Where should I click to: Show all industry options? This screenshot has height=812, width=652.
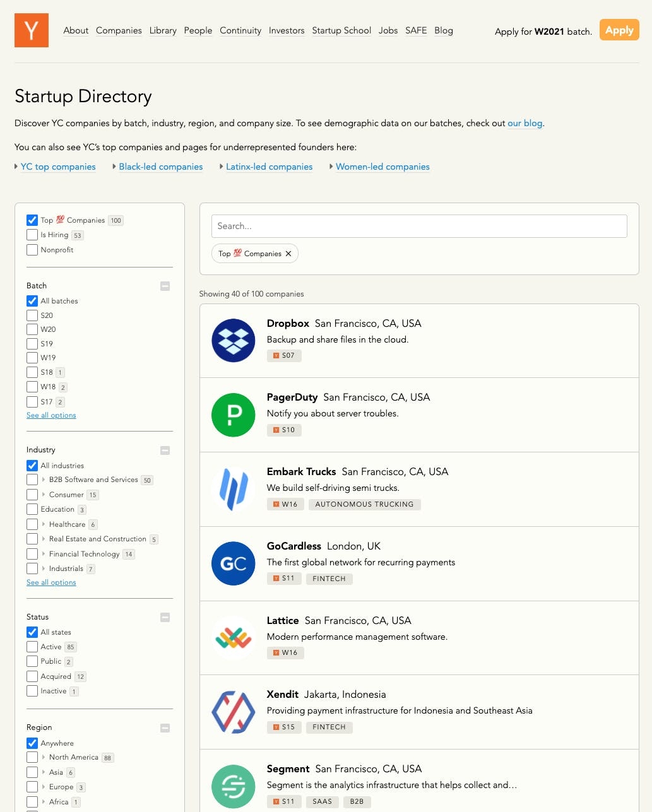click(51, 582)
